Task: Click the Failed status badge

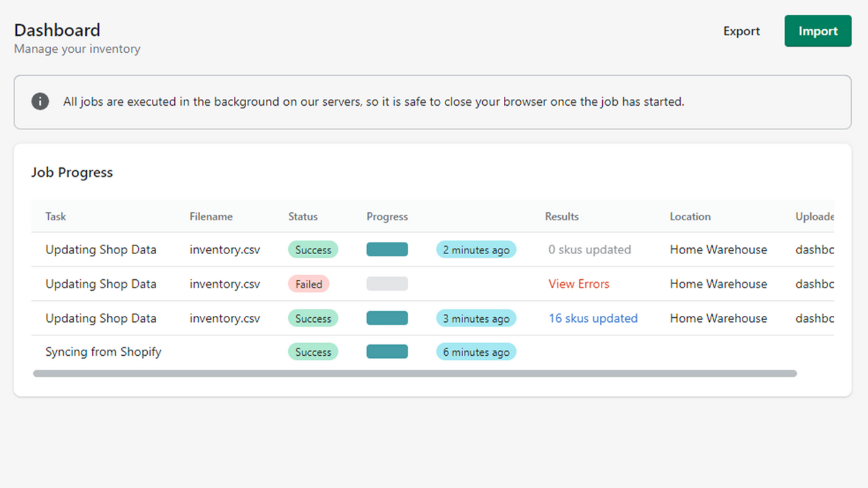Action: 309,284
